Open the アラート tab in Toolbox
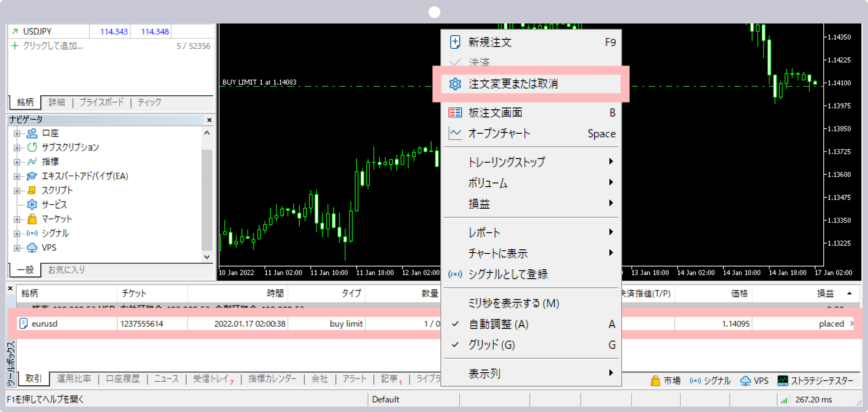Image resolution: width=868 pixels, height=412 pixels. [x=354, y=379]
